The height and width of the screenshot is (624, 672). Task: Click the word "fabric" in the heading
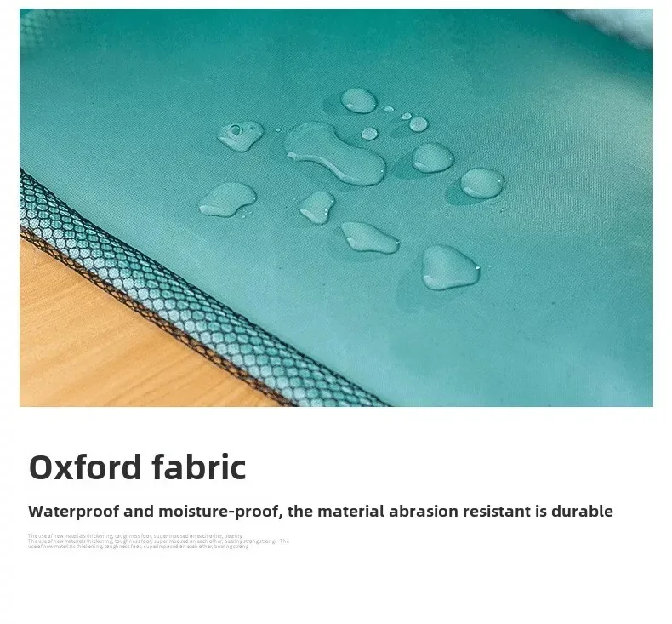click(199, 467)
